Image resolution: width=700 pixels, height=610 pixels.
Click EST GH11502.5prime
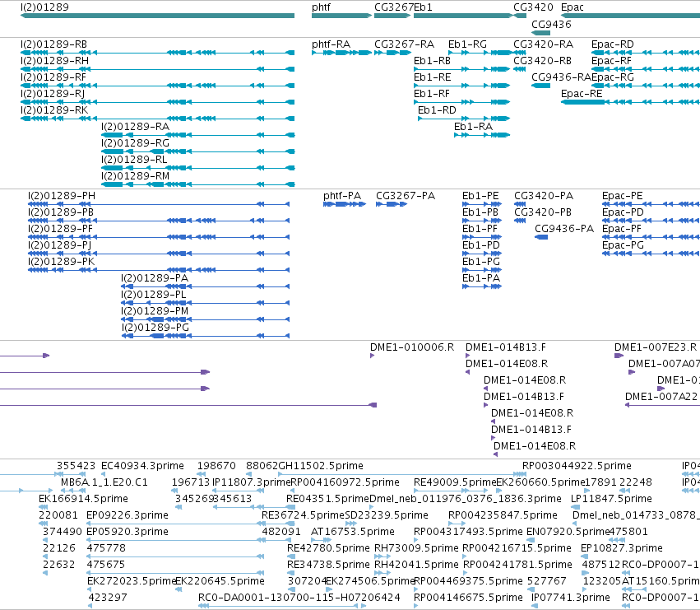(321, 466)
